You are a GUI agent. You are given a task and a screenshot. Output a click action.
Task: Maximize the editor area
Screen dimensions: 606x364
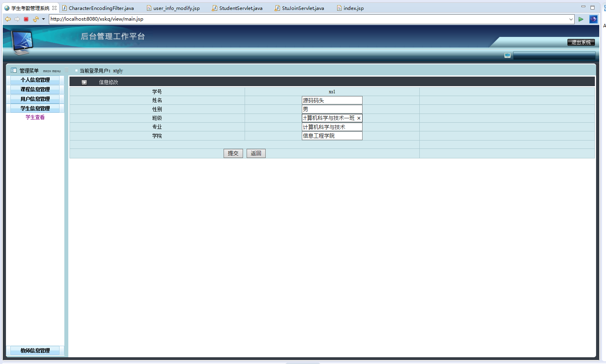[x=592, y=7]
